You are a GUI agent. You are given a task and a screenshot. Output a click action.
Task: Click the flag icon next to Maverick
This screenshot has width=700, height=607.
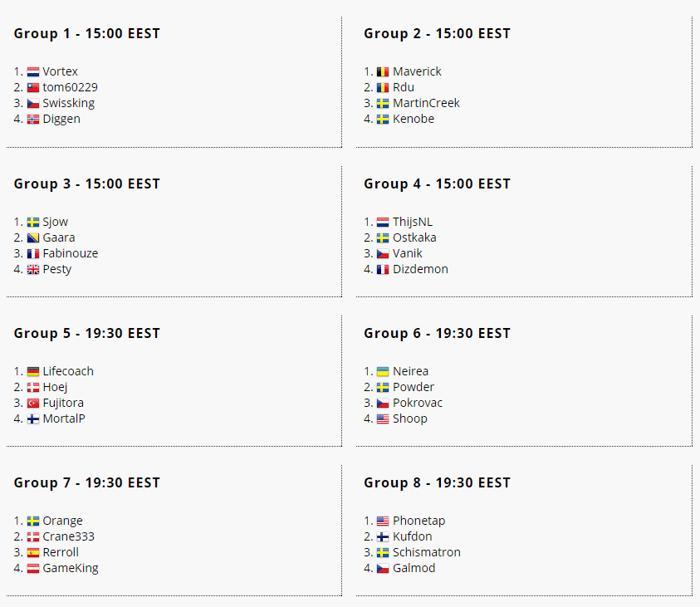pyautogui.click(x=383, y=72)
